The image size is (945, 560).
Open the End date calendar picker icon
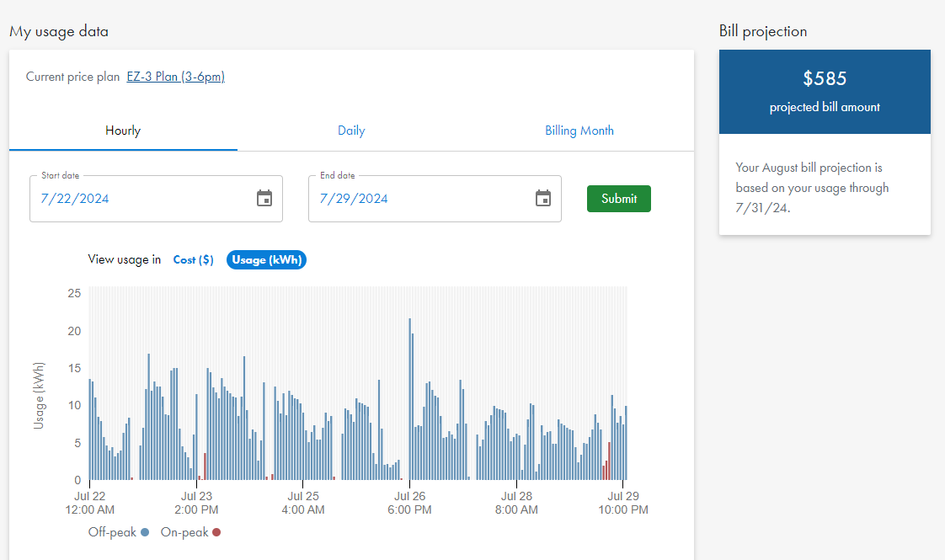pos(543,199)
